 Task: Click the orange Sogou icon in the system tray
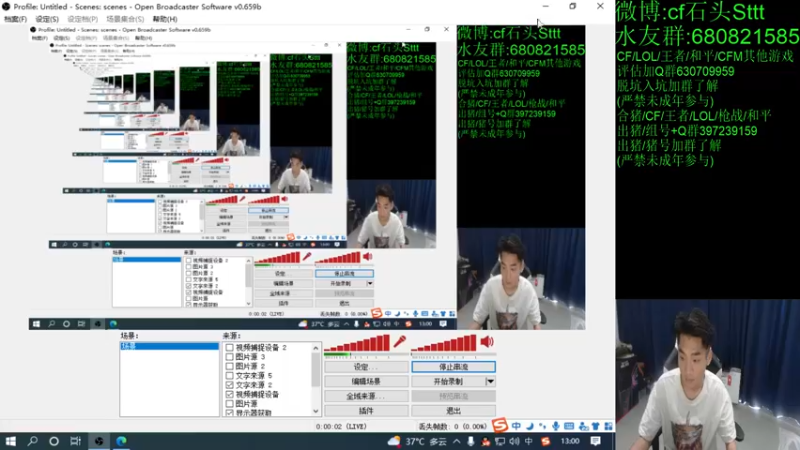(545, 441)
